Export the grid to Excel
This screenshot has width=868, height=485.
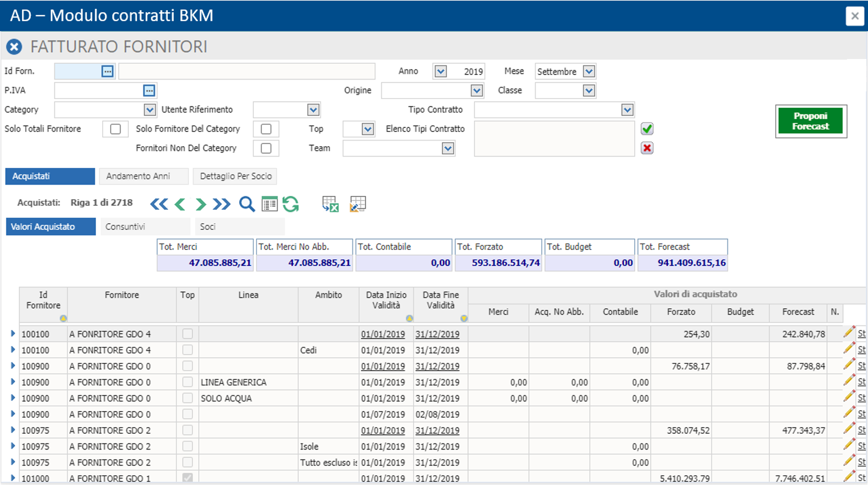[330, 204]
